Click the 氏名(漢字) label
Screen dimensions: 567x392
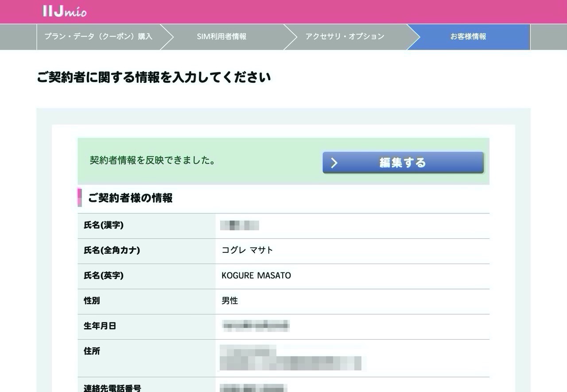point(104,225)
